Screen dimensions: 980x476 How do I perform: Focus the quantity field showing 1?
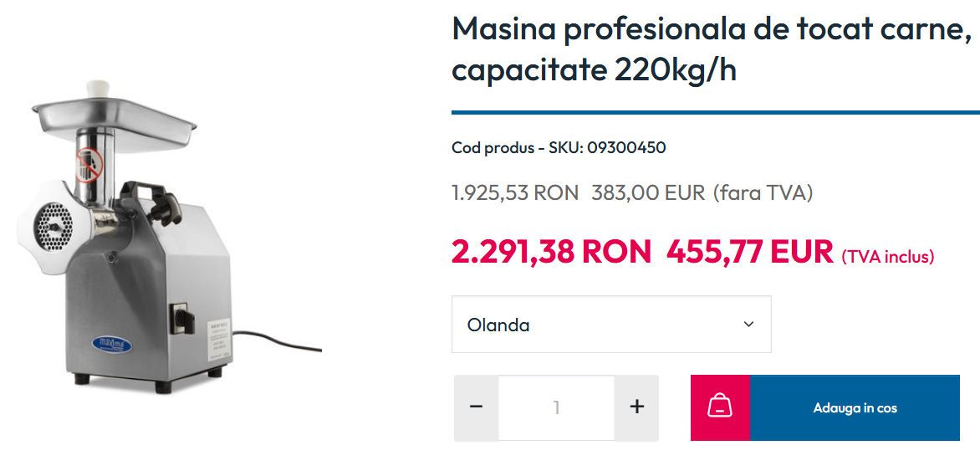tap(556, 408)
